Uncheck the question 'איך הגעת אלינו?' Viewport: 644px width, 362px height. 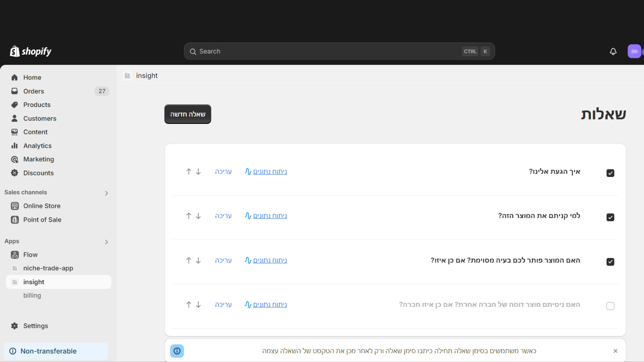click(610, 173)
